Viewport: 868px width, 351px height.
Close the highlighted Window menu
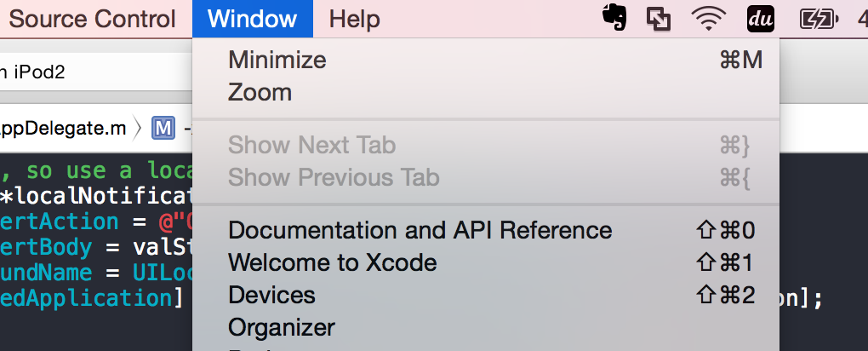pyautogui.click(x=253, y=20)
